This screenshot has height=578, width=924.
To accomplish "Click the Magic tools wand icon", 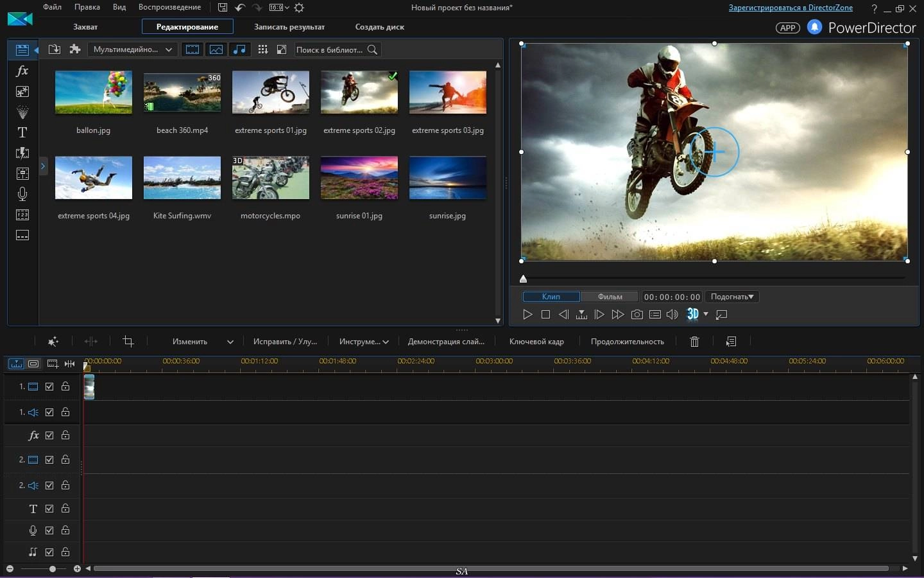I will [53, 342].
